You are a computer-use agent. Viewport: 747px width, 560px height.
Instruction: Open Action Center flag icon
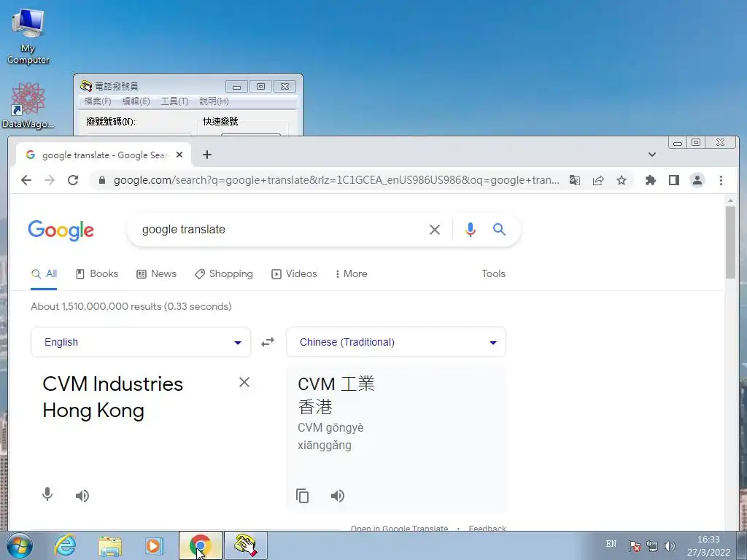(x=634, y=545)
